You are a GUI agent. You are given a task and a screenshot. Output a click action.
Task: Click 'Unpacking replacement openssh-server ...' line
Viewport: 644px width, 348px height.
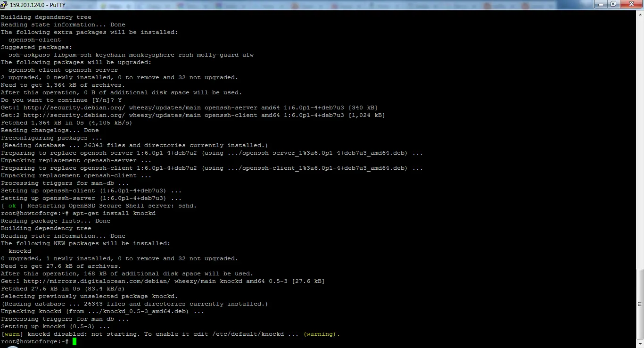tap(76, 160)
